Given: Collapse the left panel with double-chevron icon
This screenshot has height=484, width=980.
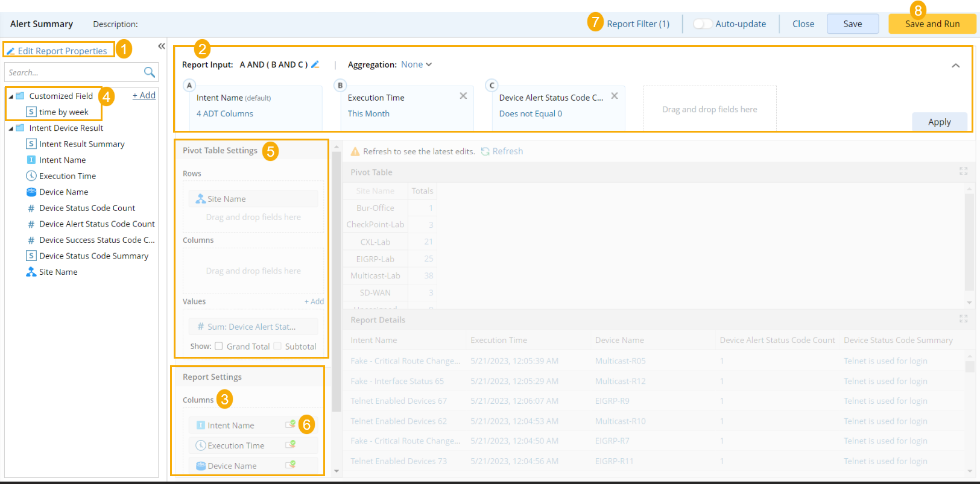Looking at the screenshot, I should tap(162, 46).
